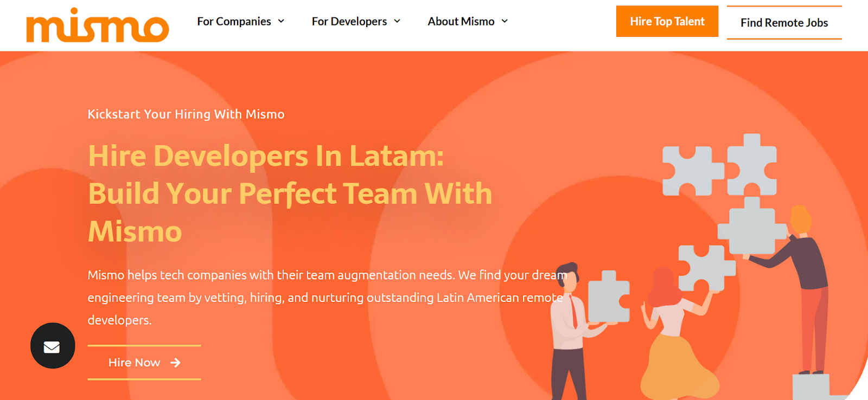Screen dimensions: 868x400
Task: Click the Mismo logo
Action: tap(98, 25)
